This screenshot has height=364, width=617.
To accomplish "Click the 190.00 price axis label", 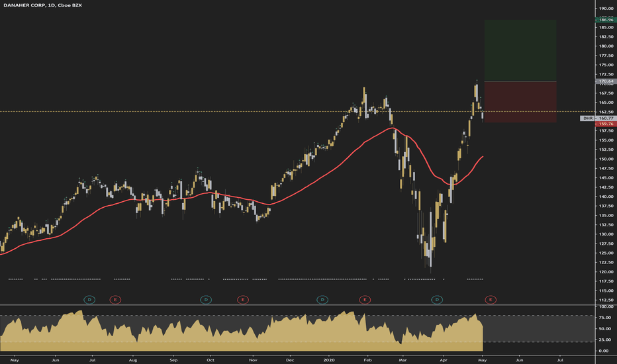I will coord(606,8).
